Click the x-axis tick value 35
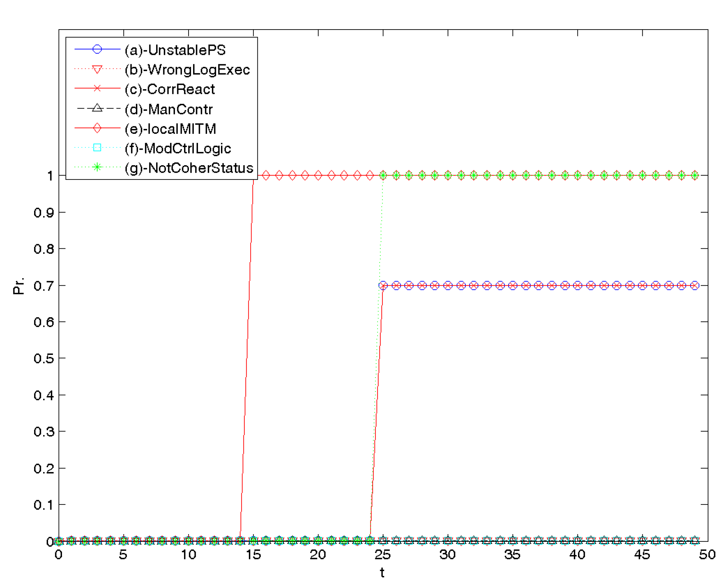The width and height of the screenshot is (728, 587). [x=512, y=555]
